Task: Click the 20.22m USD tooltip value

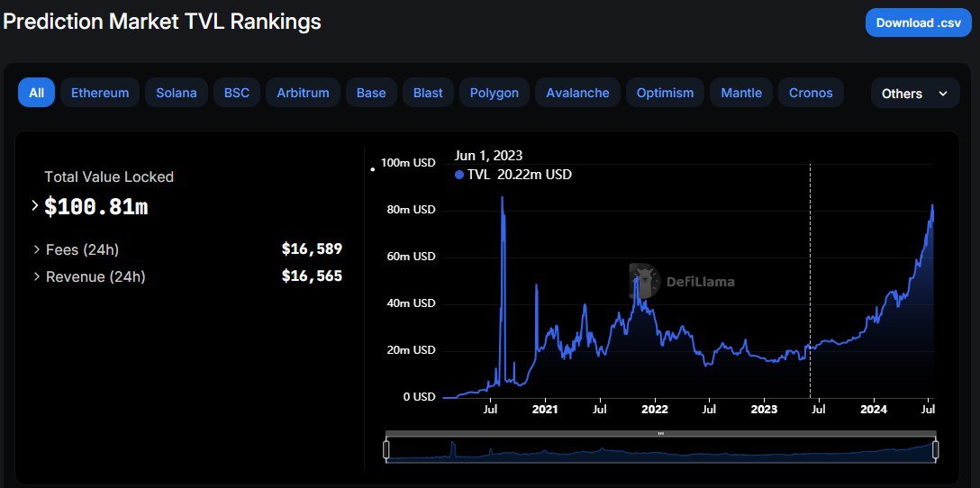Action: pos(534,175)
